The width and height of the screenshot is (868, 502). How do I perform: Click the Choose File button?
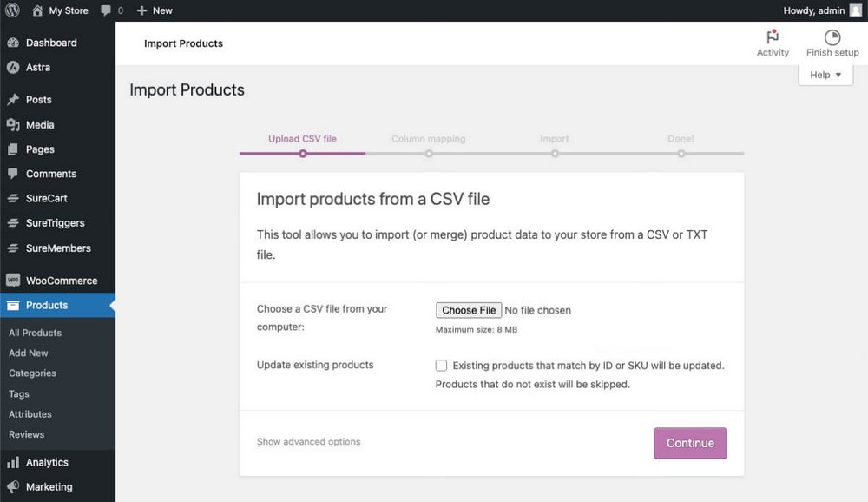[x=469, y=310]
